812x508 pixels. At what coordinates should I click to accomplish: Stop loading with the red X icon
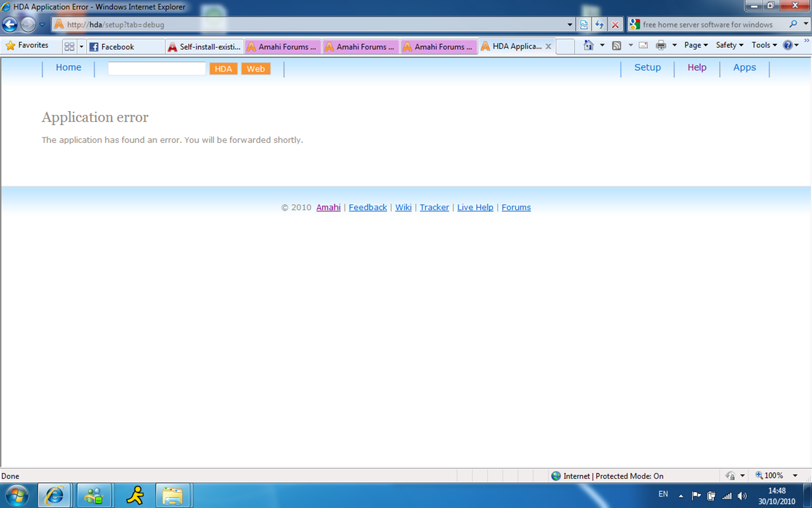(615, 25)
